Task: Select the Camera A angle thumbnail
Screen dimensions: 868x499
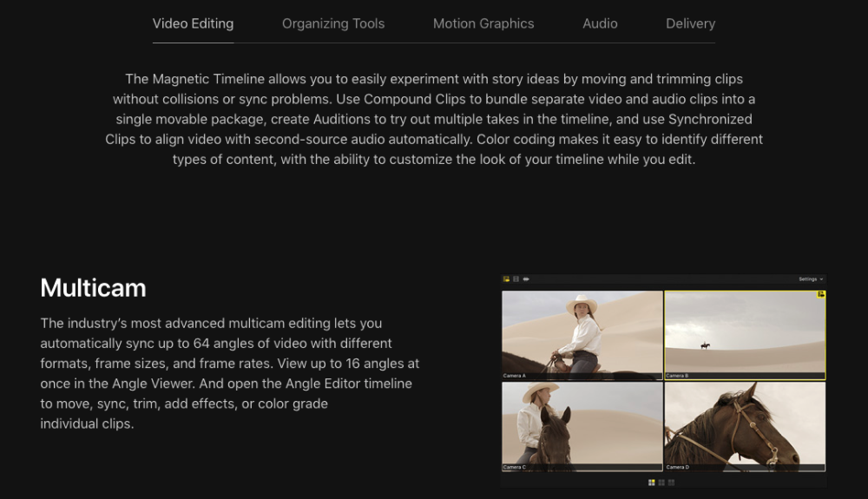Action: (582, 334)
